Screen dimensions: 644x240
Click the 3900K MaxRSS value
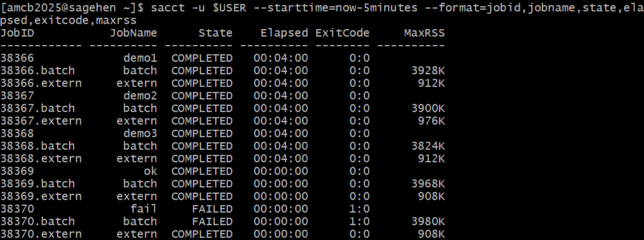pos(428,109)
